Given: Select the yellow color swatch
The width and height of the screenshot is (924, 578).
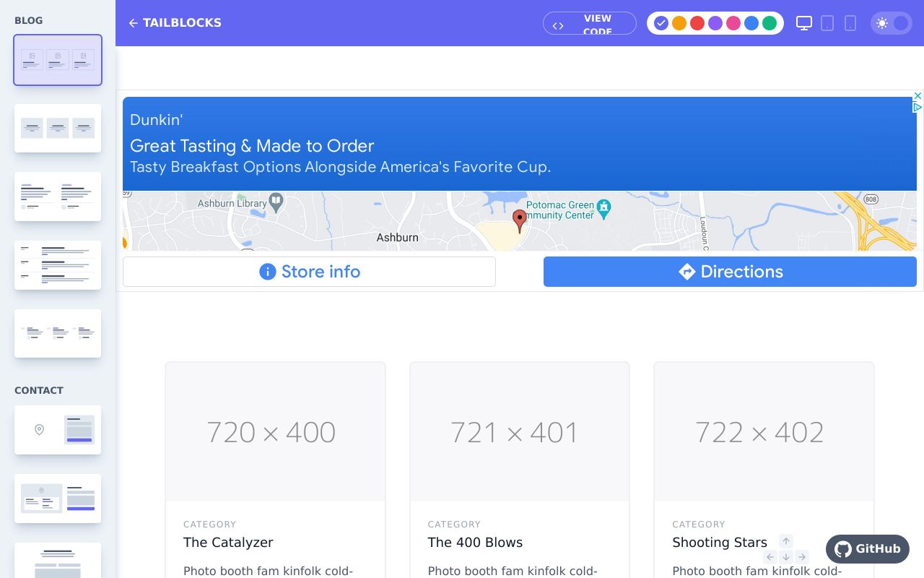Looking at the screenshot, I should coord(679,23).
